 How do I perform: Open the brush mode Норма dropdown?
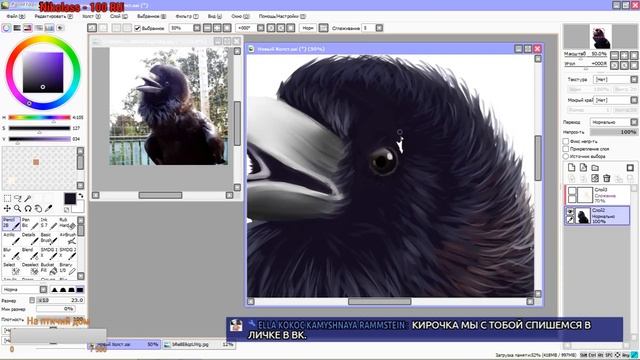pos(43,289)
